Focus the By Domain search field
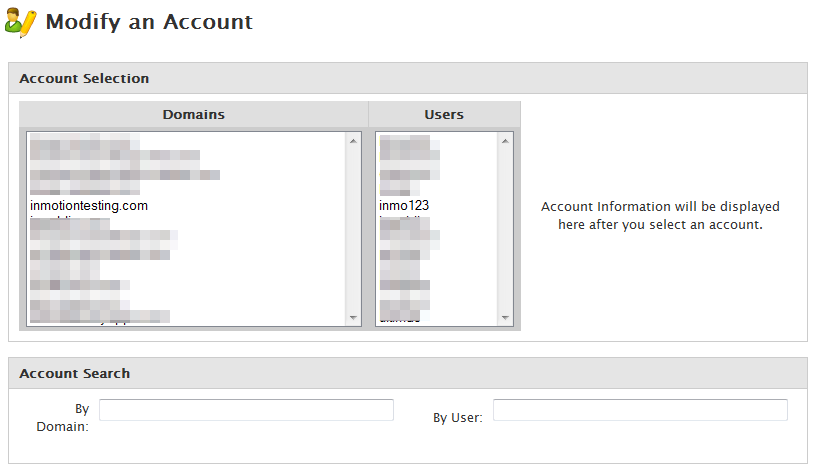813x470 pixels. pyautogui.click(x=246, y=410)
